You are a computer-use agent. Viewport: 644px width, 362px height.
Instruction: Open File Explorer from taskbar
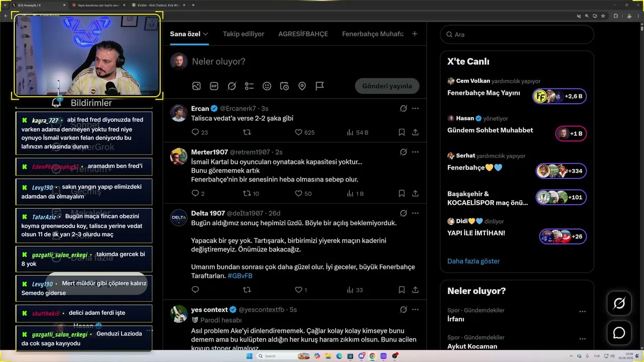tap(328, 356)
